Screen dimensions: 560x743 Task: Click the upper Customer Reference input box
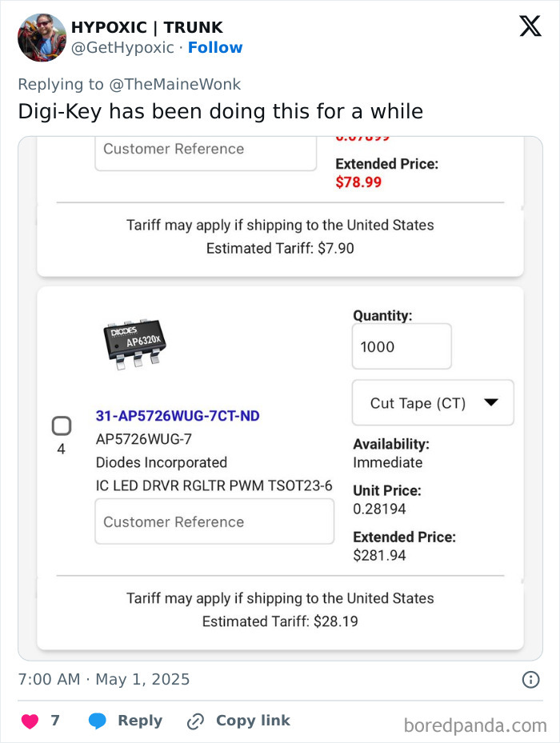point(205,149)
